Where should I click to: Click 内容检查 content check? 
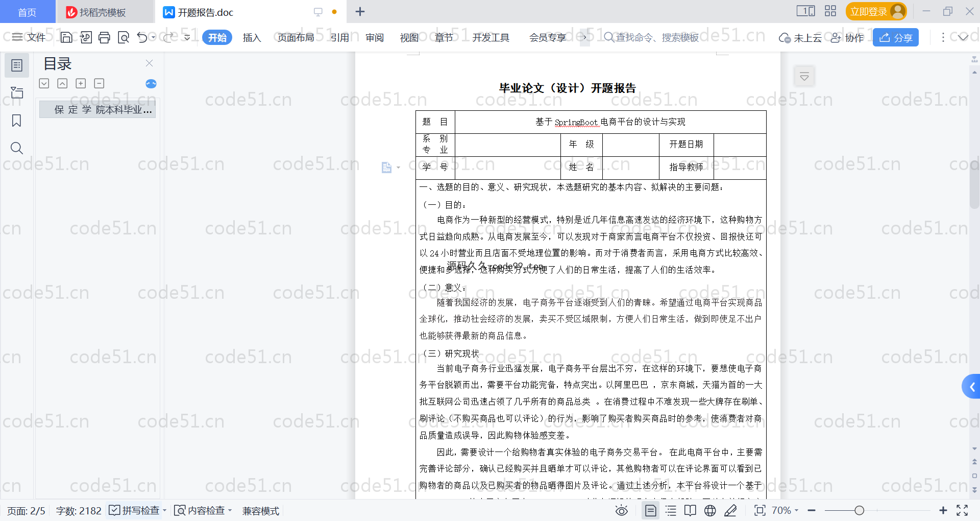click(200, 510)
